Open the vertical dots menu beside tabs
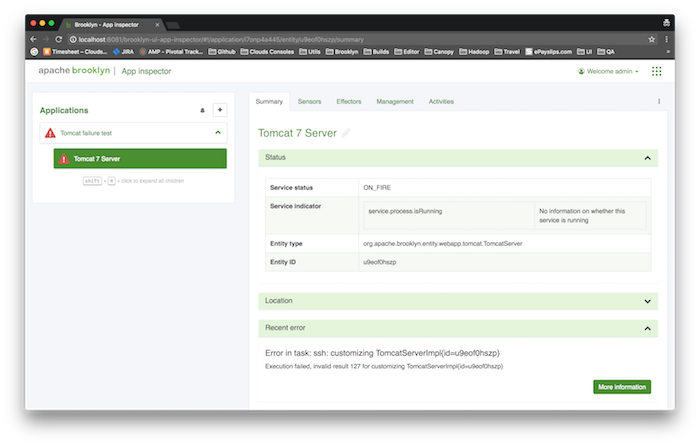This screenshot has width=700, height=446. click(x=658, y=101)
